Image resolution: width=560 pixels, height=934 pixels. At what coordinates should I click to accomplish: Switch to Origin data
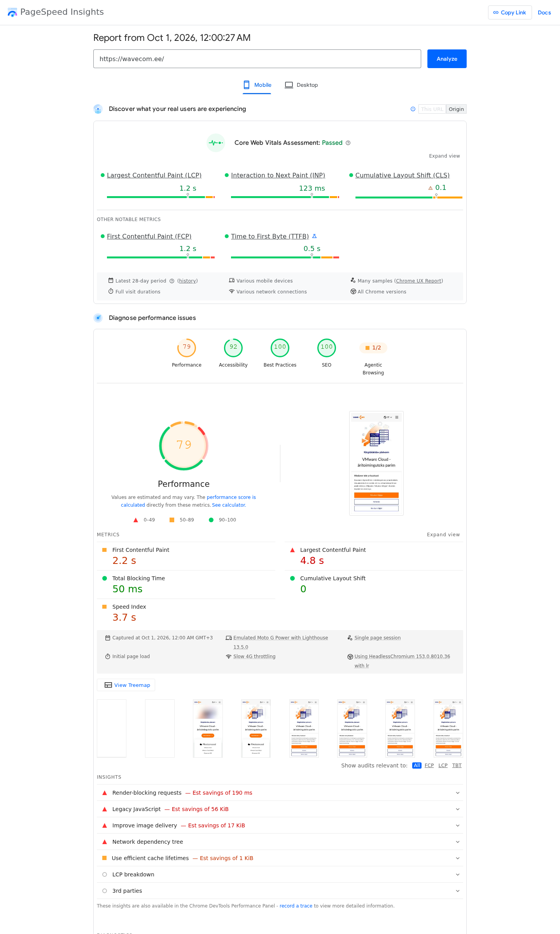click(456, 109)
